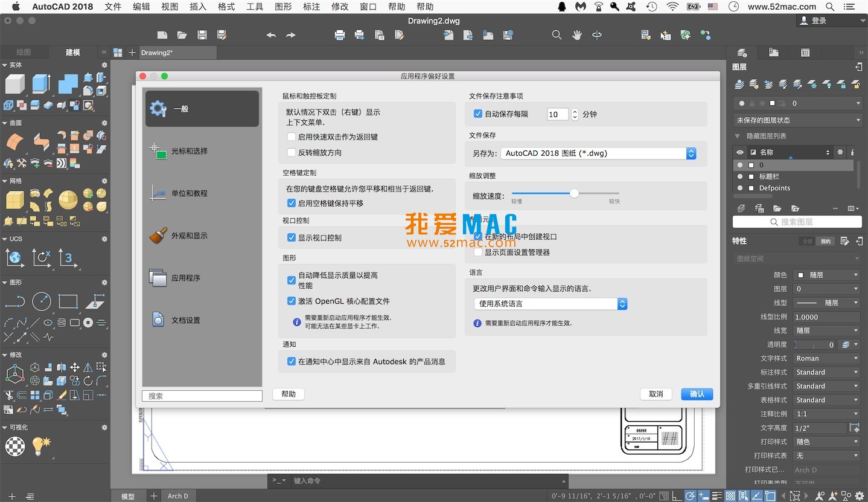Uncheck 显示视口控制 option

tap(292, 238)
